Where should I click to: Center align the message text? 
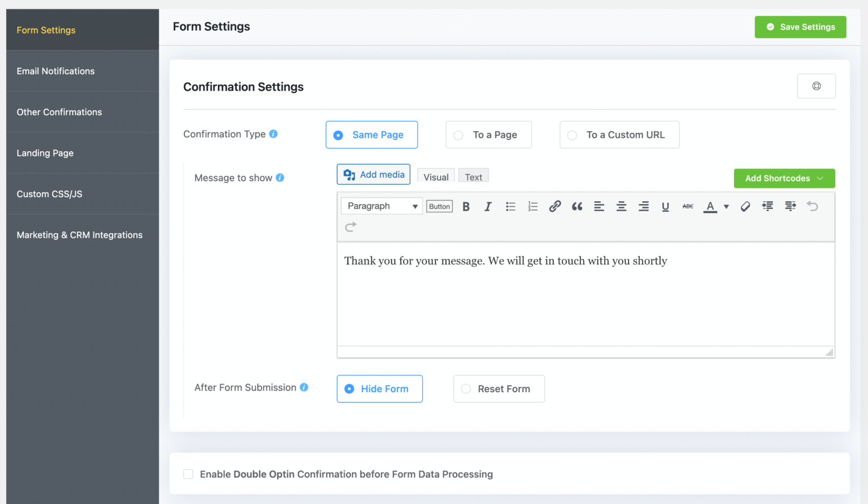click(621, 206)
